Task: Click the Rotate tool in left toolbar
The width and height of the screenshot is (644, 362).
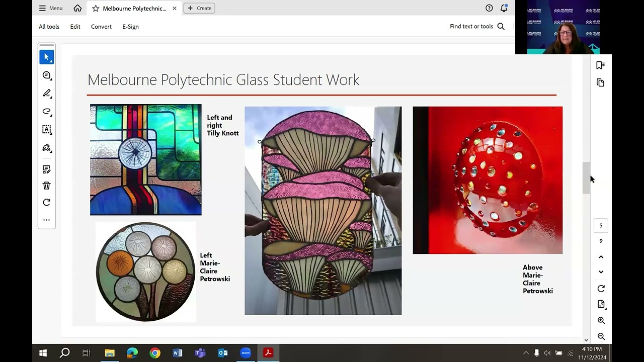Action: click(47, 202)
